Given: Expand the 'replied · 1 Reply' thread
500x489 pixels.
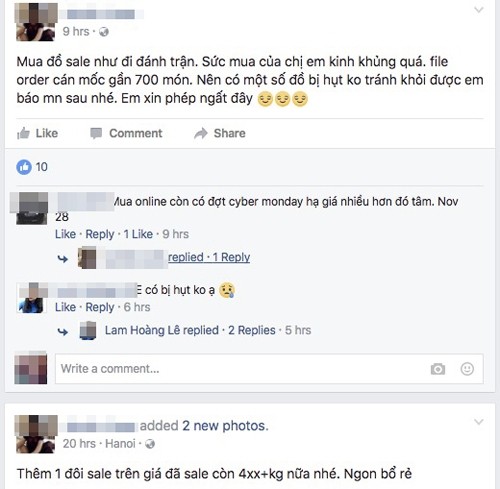Looking at the screenshot, I should point(209,257).
